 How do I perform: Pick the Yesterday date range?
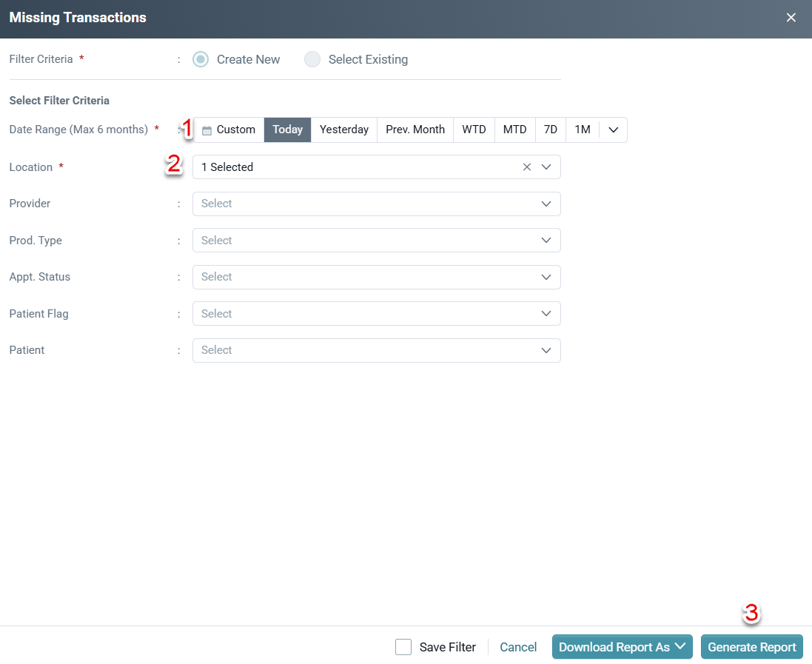pos(344,130)
